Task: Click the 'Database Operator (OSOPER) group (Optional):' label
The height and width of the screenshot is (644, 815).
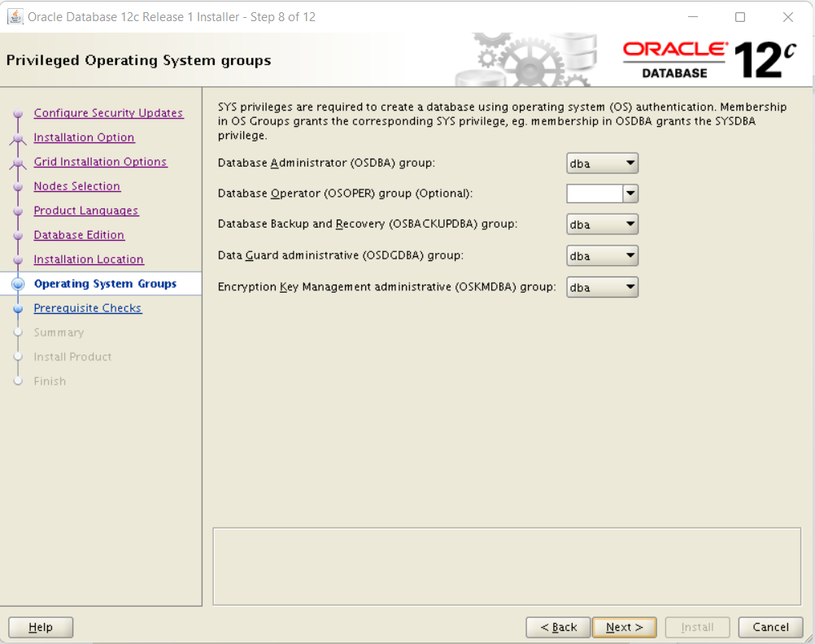Action: tap(345, 194)
